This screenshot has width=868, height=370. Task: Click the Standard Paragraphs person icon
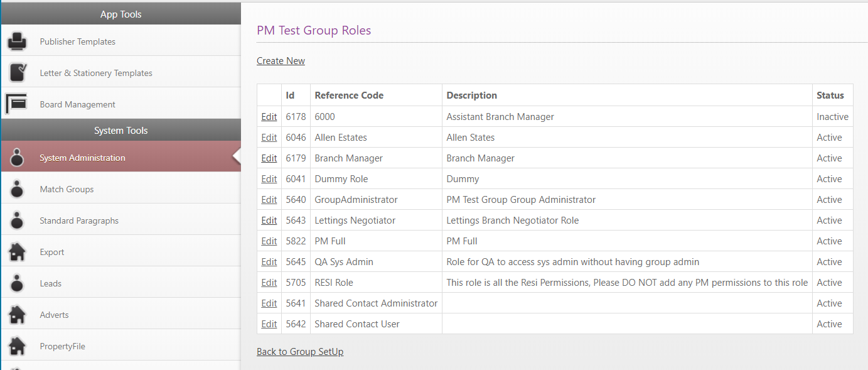pos(17,220)
